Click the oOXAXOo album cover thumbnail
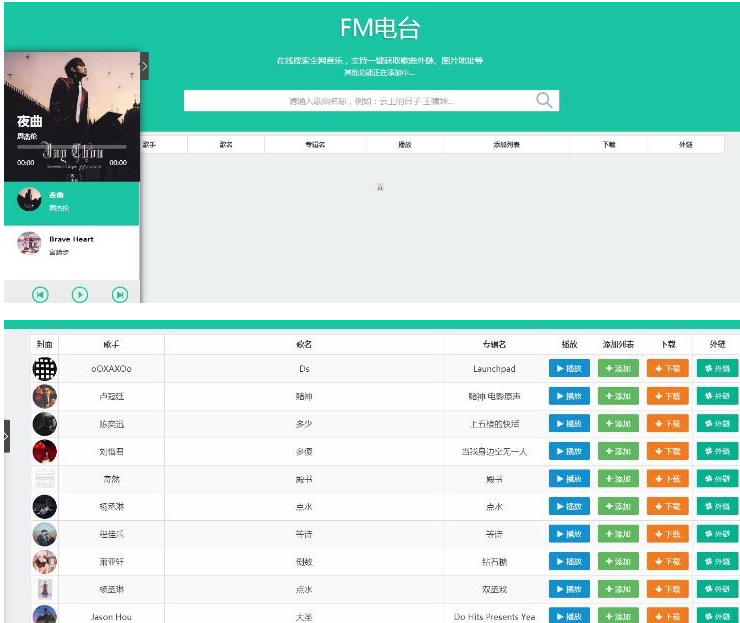This screenshot has height=623, width=740. pos(45,369)
